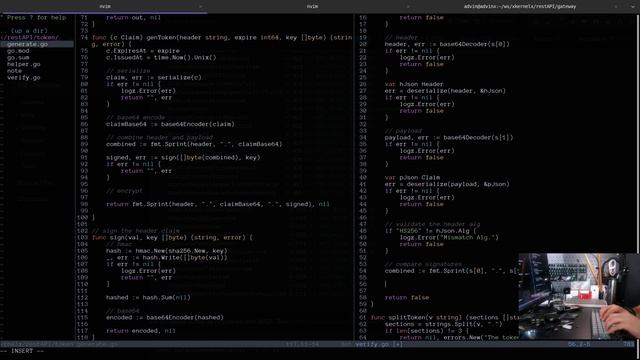Click 'err = deserialize(payload, &pJson)' line
Viewport: 640px width, 360px height.
[x=447, y=184]
